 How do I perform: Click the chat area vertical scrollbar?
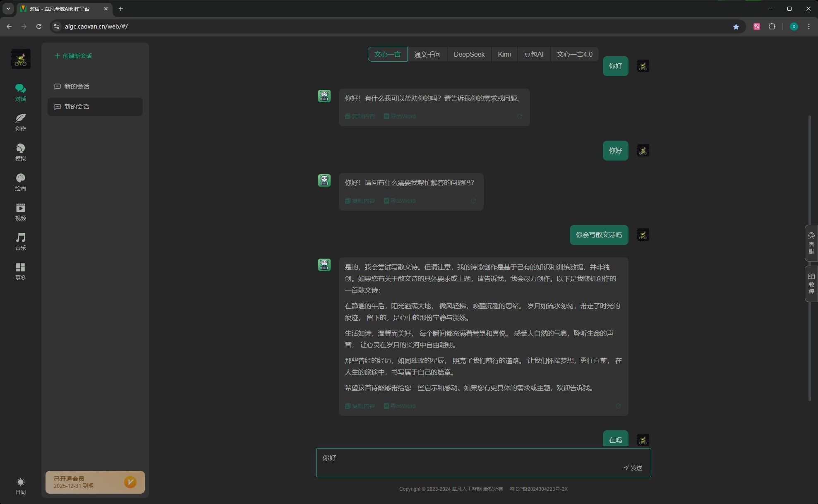click(x=810, y=259)
